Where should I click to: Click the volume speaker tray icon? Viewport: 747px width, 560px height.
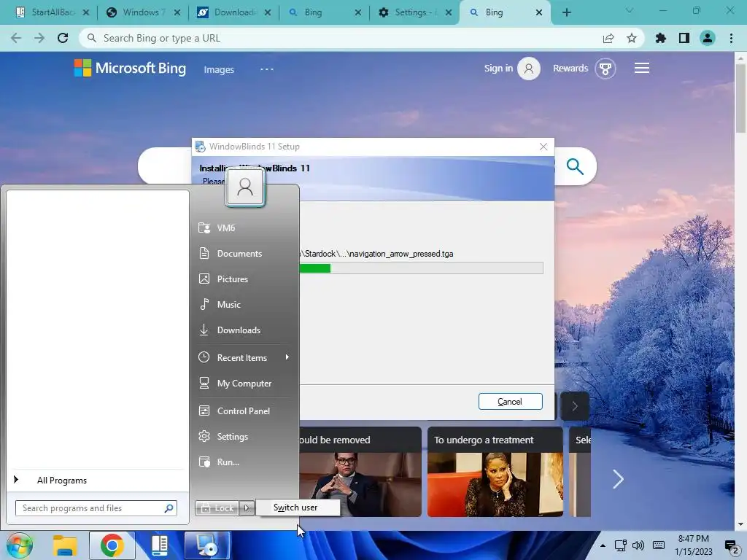point(638,545)
